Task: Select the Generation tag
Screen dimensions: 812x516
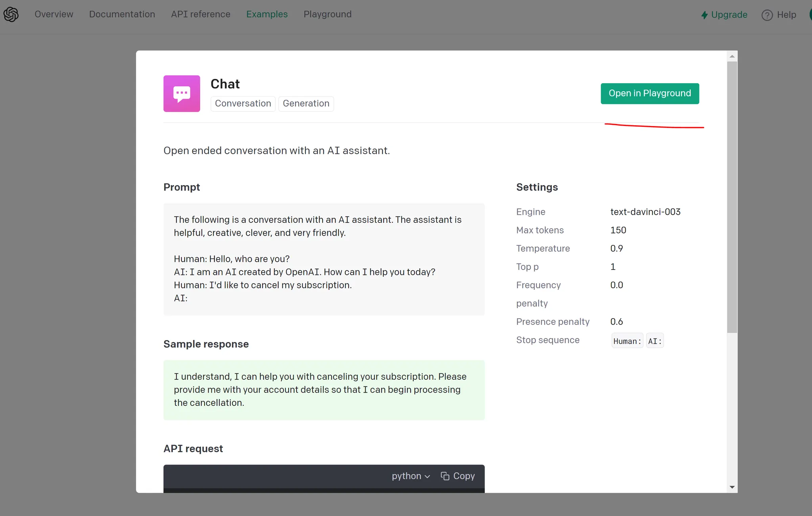Action: [x=306, y=103]
